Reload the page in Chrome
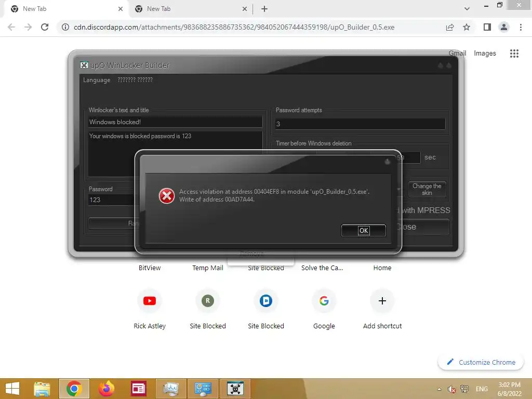 click(45, 27)
